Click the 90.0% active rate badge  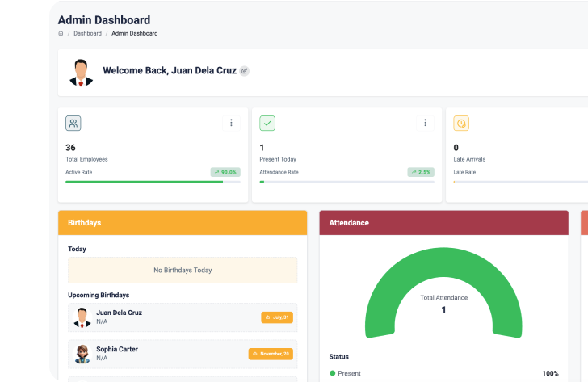(x=225, y=172)
